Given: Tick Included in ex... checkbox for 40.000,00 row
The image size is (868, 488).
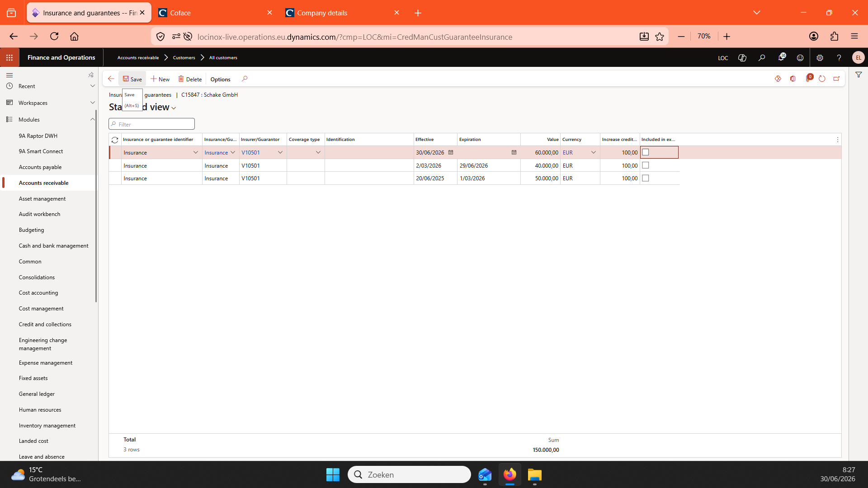Looking at the screenshot, I should click(646, 165).
